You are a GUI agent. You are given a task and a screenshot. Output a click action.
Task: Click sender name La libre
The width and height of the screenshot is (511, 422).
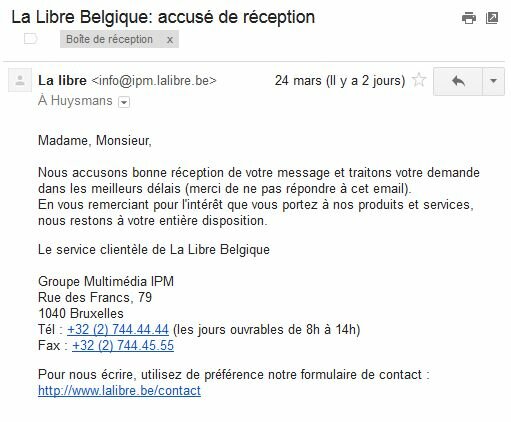coord(62,81)
